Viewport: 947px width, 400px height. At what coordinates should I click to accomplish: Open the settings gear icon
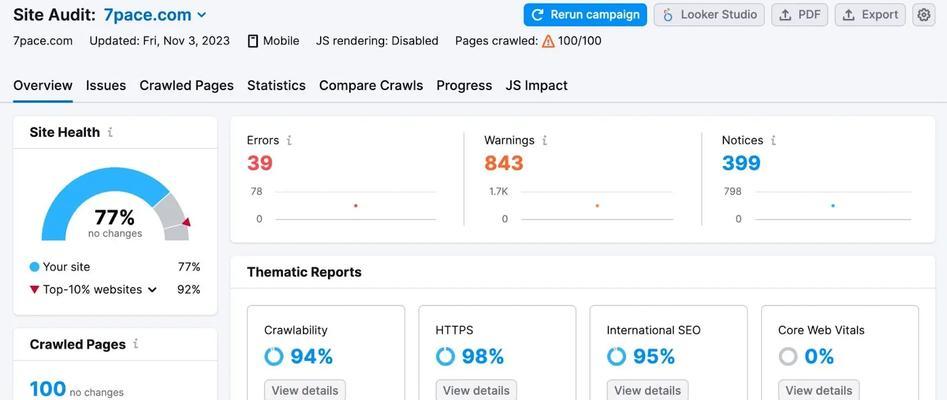click(923, 15)
